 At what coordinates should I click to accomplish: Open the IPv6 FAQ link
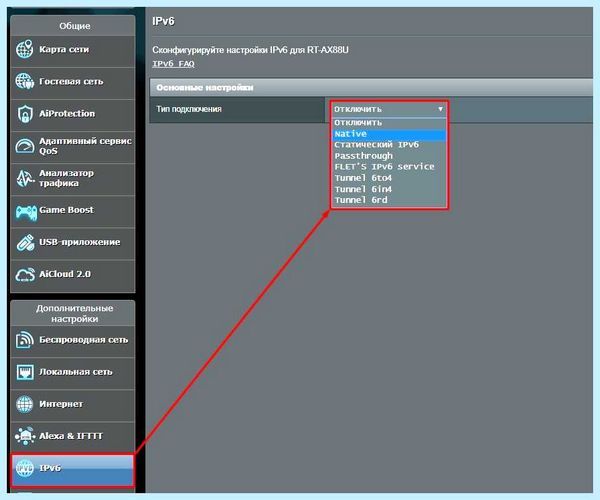[173, 64]
